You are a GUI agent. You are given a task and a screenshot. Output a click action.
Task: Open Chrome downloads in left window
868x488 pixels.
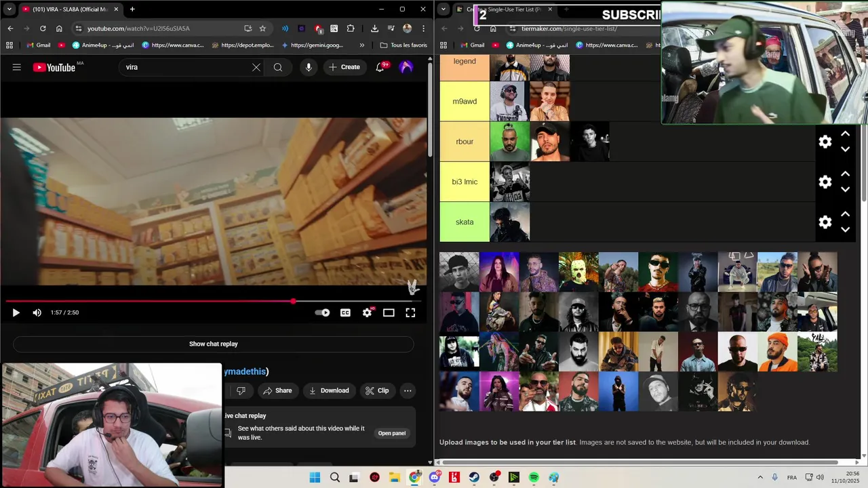pos(374,28)
